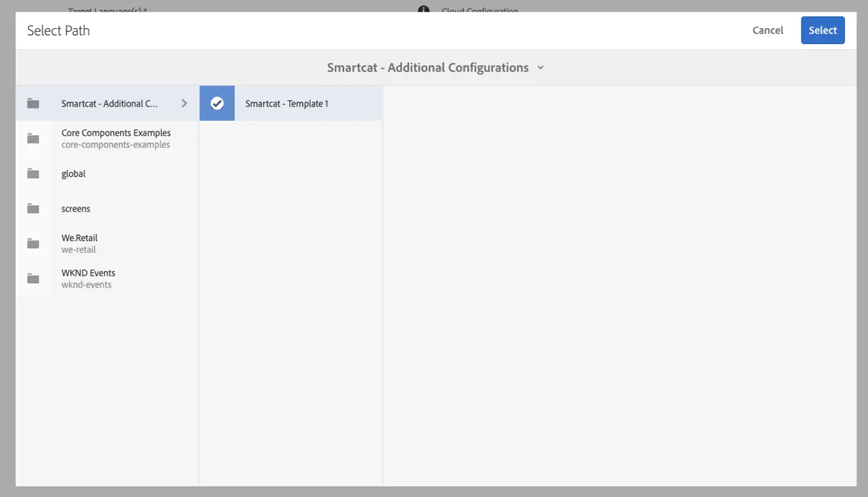Click the WKND Events folder icon
Screen dimensions: 868x497
[33, 279]
